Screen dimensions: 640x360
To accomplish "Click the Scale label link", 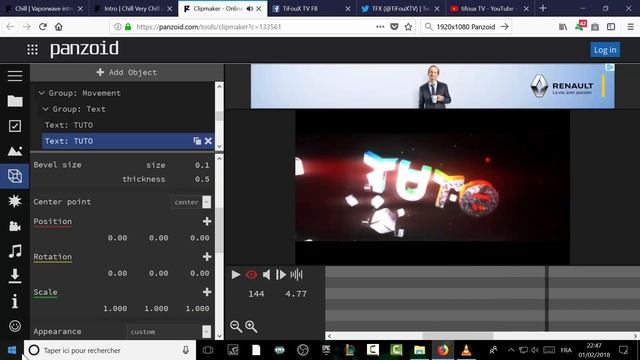I will 45,292.
